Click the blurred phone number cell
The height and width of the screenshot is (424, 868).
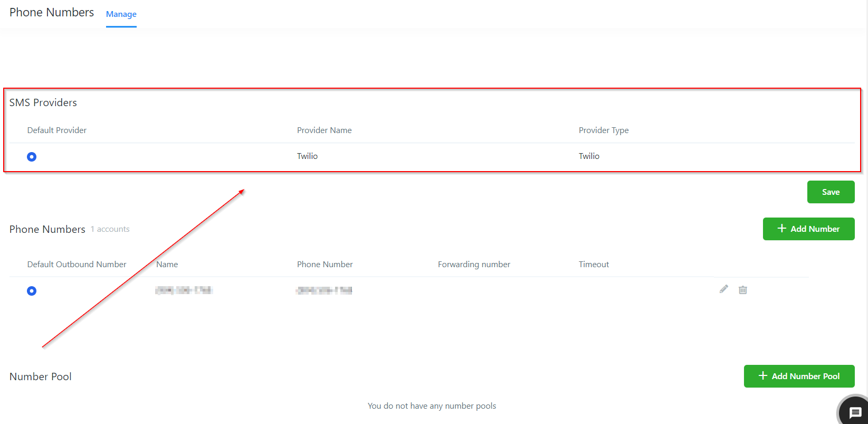[324, 290]
